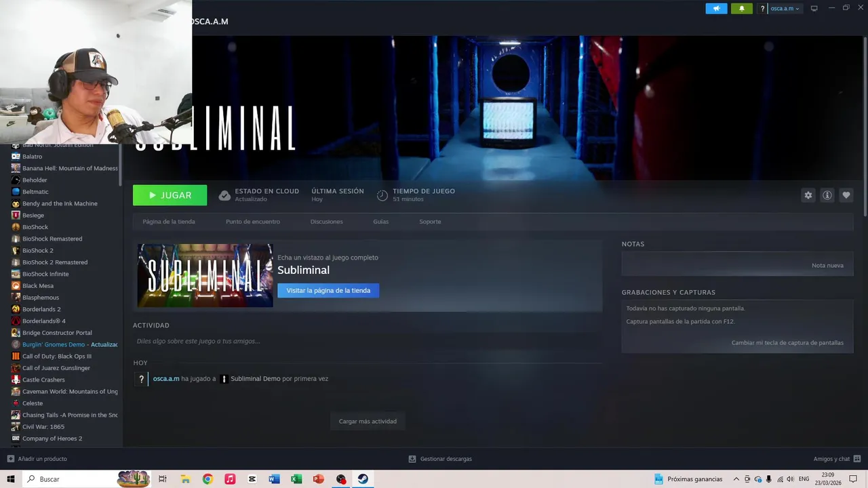Click Nota nueva in Notas panel
The height and width of the screenshot is (488, 868).
coord(827,266)
